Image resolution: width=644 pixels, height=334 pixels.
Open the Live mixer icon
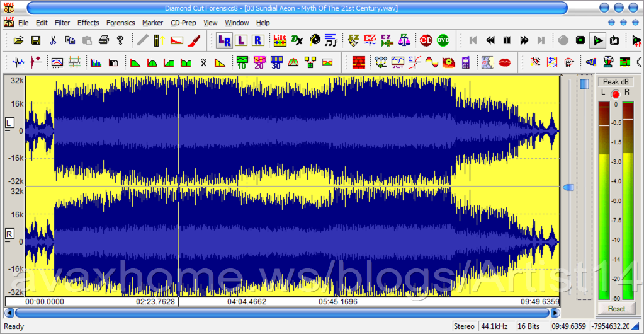point(280,40)
